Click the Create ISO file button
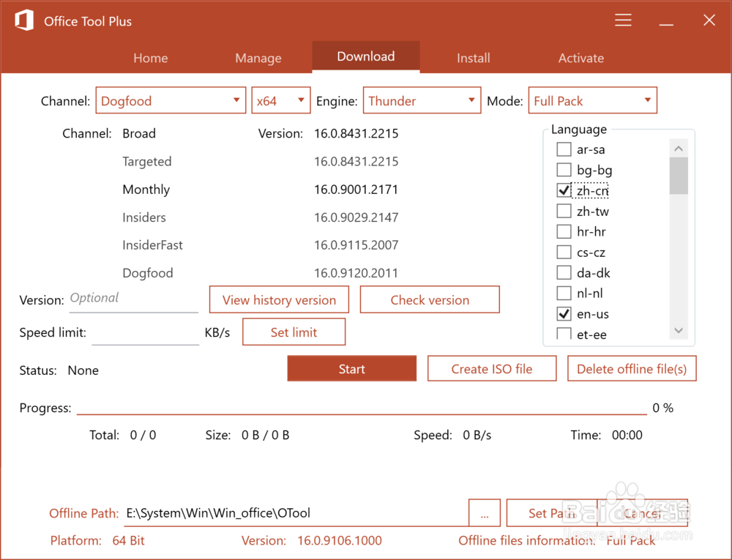This screenshot has height=560, width=732. click(x=492, y=369)
